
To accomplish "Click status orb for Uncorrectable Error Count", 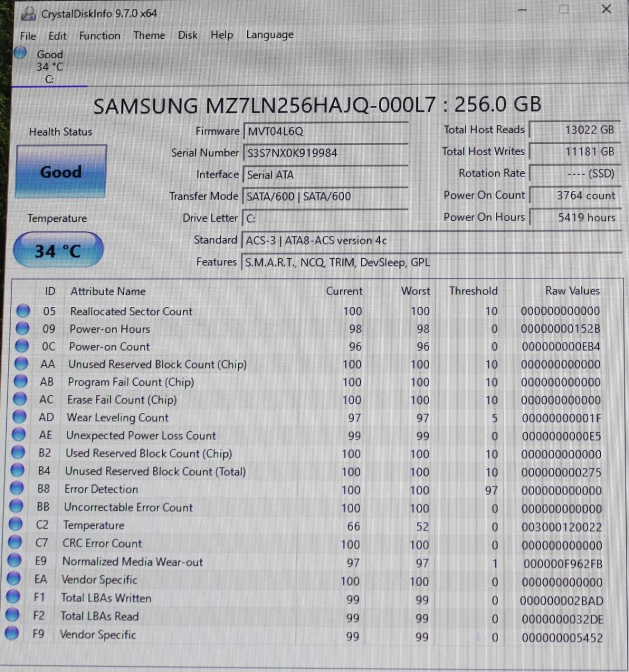I will click(17, 506).
